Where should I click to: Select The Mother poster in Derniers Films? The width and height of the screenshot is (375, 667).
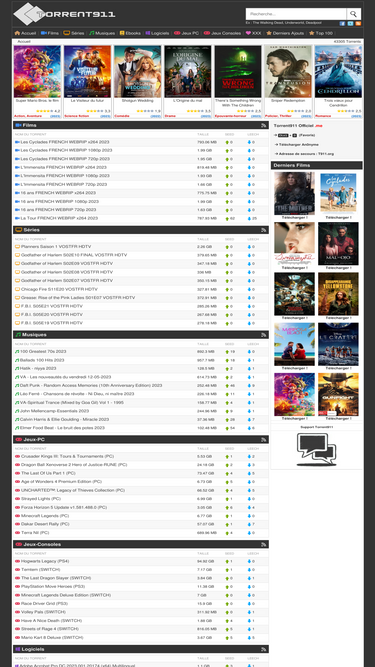pos(294,193)
